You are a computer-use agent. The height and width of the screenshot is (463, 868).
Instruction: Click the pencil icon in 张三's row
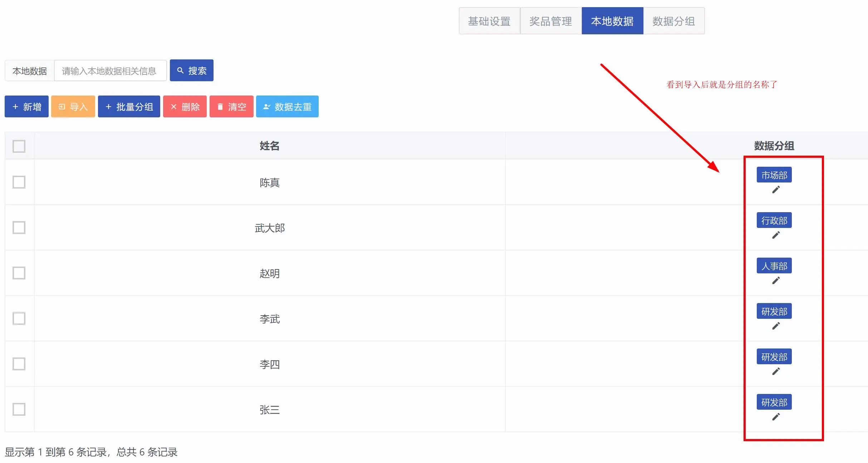[x=775, y=417]
